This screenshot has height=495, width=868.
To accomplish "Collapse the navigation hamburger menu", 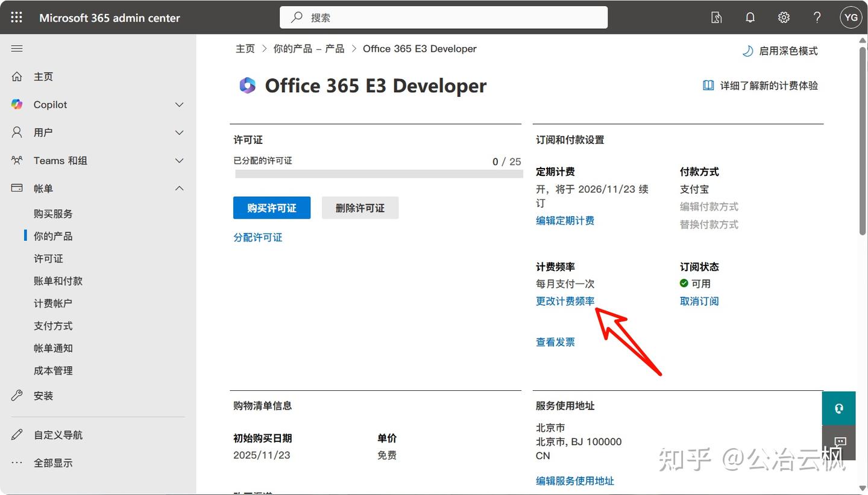I will pos(17,49).
